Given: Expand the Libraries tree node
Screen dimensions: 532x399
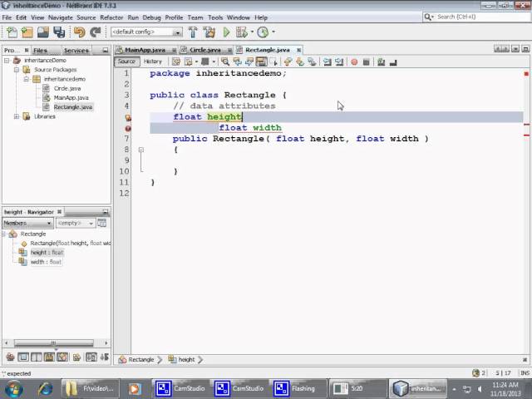Looking at the screenshot, I should click(x=17, y=116).
